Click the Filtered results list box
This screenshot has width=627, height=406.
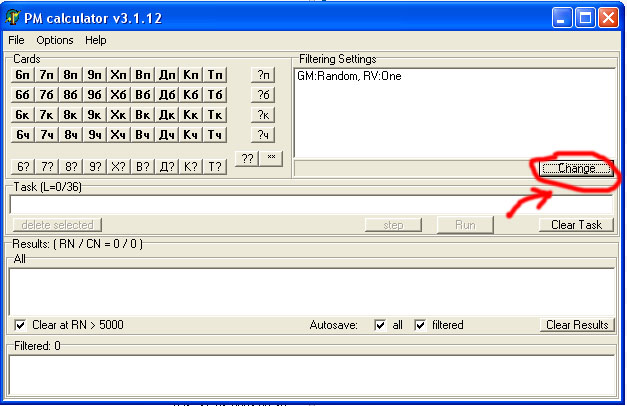[x=312, y=375]
